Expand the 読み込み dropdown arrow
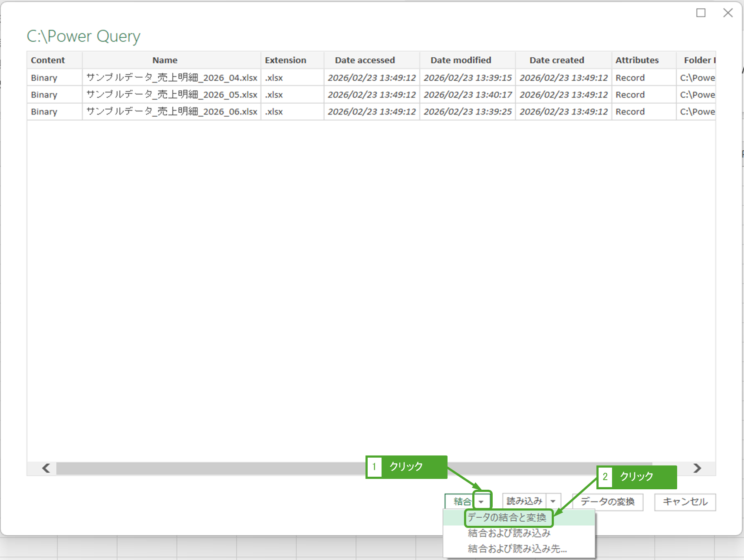Image resolution: width=744 pixels, height=560 pixels. point(553,501)
